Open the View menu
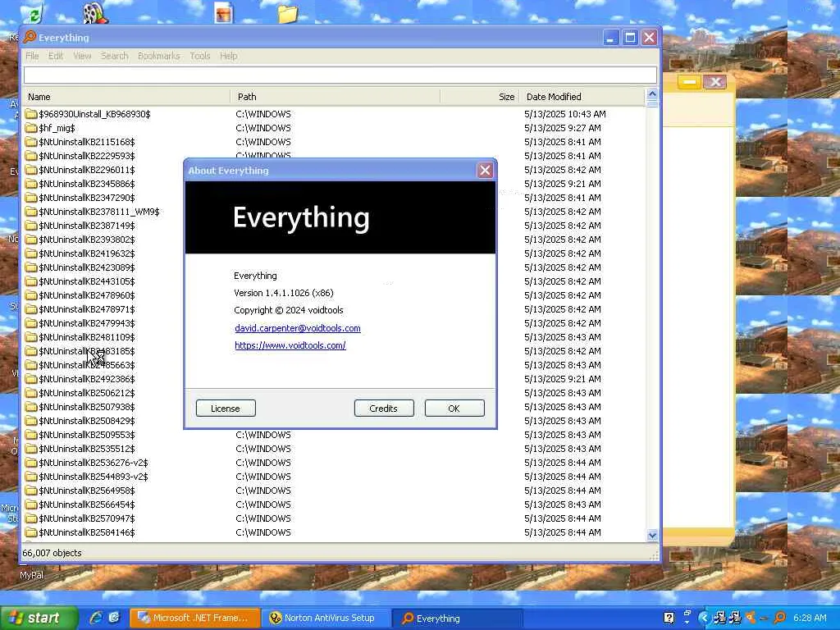Screen dimensions: 840x630 [82, 56]
